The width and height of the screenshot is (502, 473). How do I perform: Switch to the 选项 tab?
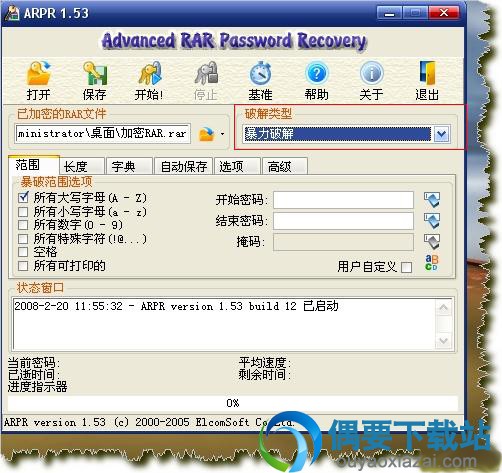237,166
